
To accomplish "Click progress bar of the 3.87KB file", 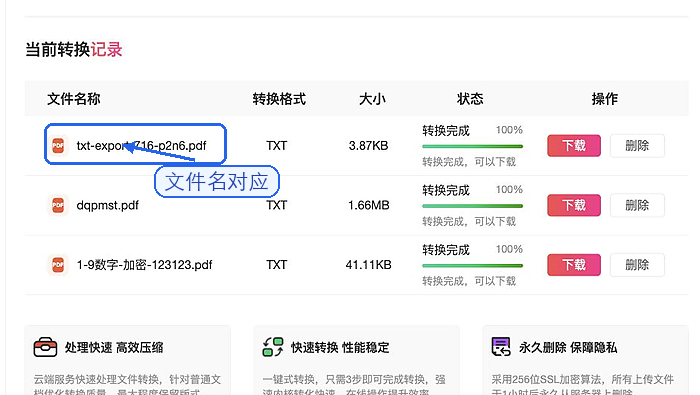I will tap(472, 146).
